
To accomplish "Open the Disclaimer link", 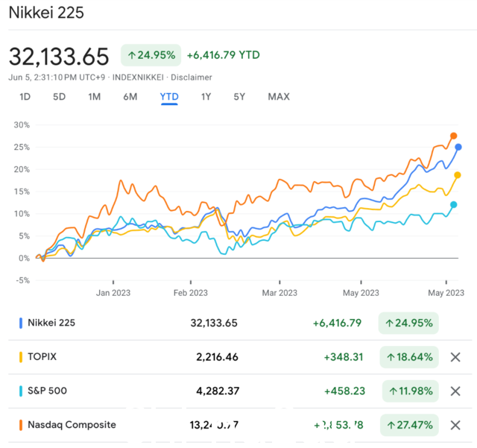I will (192, 78).
